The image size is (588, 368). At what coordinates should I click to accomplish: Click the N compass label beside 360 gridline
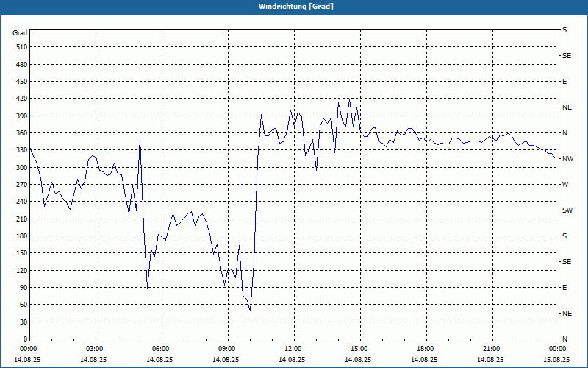point(564,133)
